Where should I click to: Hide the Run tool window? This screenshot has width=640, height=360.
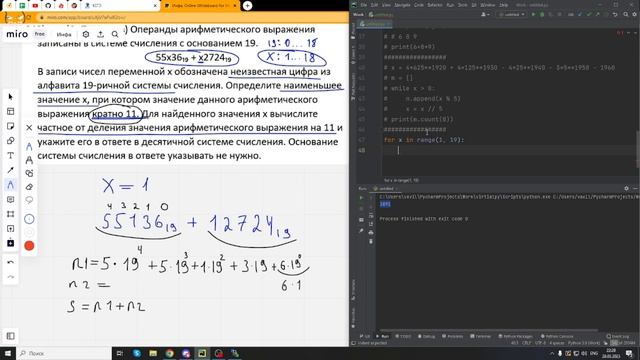point(635,188)
